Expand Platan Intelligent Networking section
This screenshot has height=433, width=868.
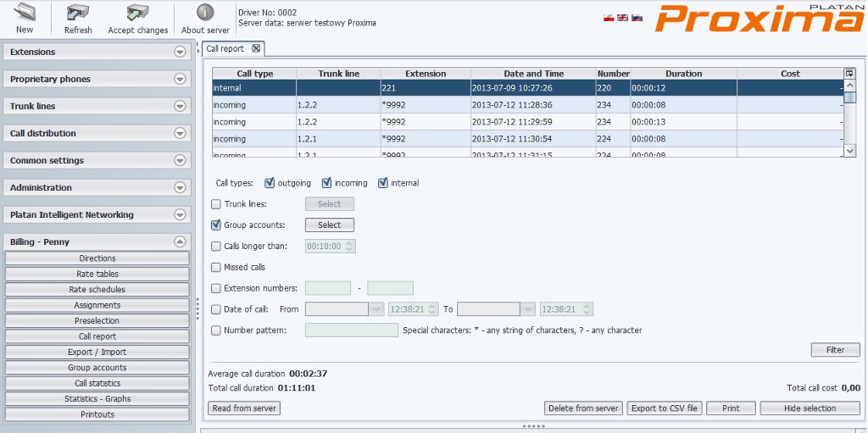pos(180,215)
